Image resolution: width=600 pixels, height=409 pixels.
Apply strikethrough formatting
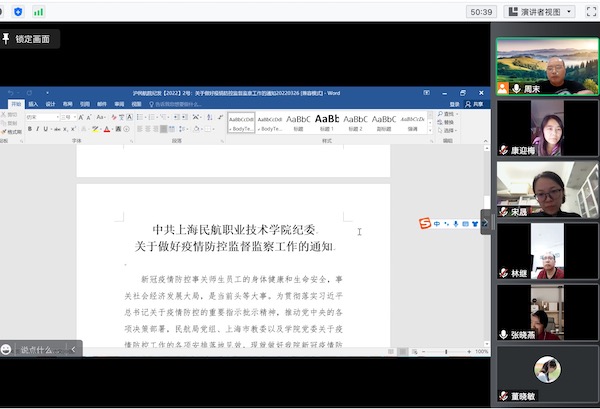point(57,129)
